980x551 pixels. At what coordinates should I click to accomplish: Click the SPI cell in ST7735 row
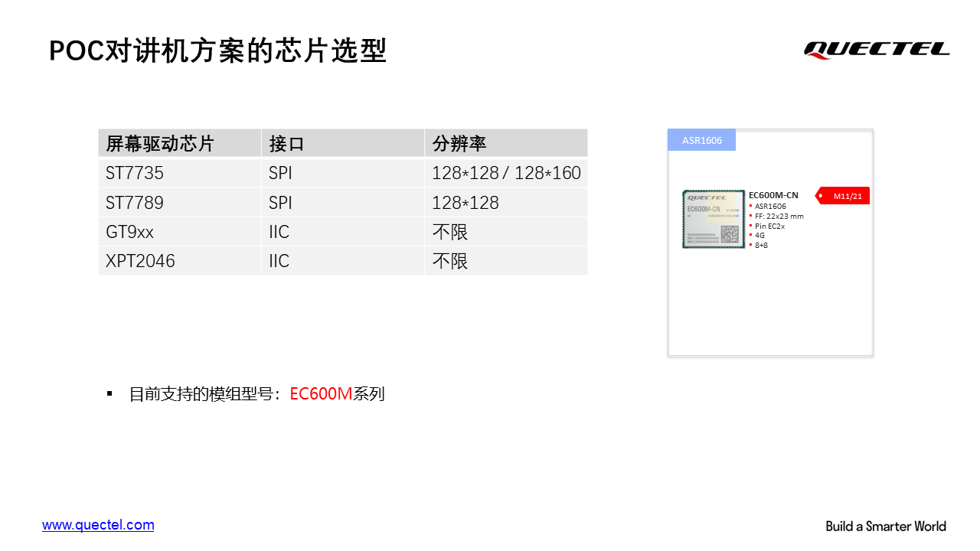coord(343,173)
